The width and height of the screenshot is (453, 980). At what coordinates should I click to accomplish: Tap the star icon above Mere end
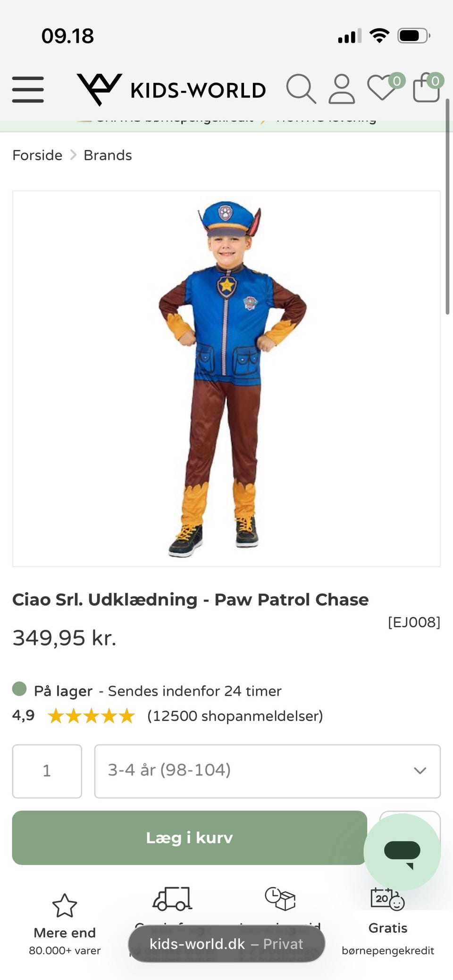point(65,906)
